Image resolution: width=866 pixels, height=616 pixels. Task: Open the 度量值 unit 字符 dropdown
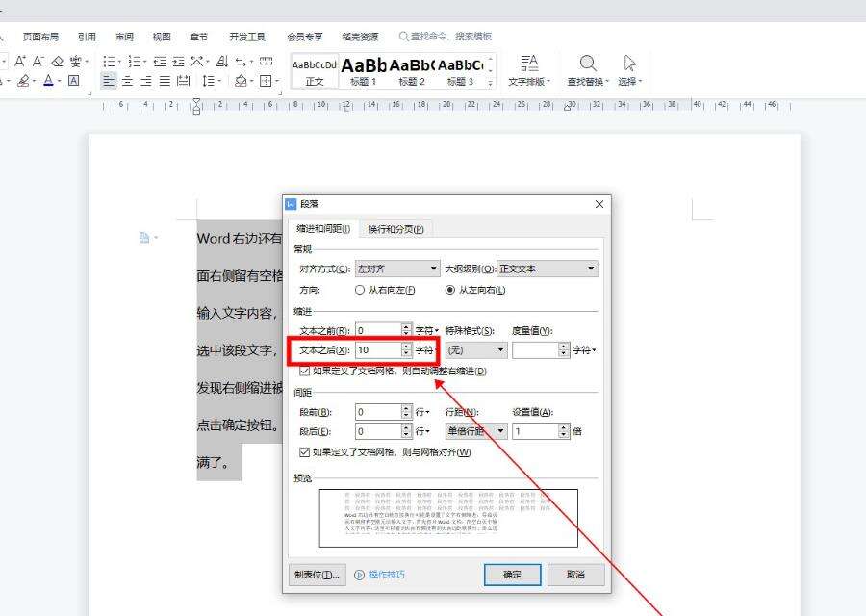click(x=584, y=349)
